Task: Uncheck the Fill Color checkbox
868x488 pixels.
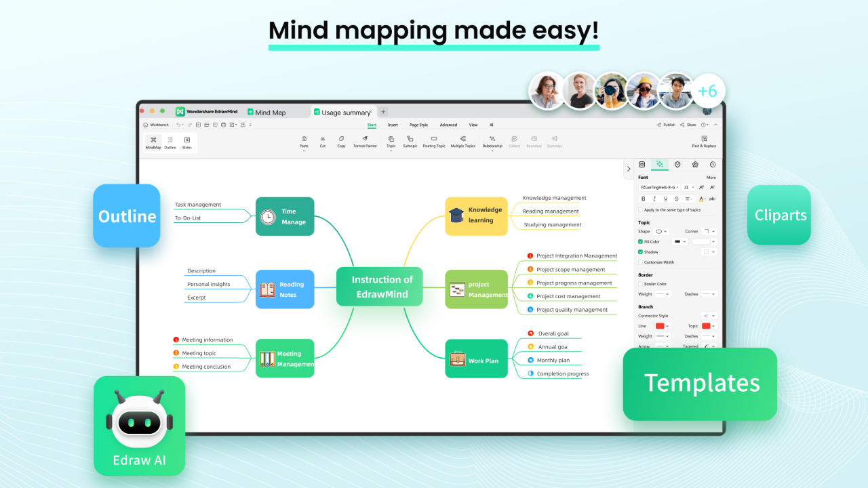Action: 641,241
